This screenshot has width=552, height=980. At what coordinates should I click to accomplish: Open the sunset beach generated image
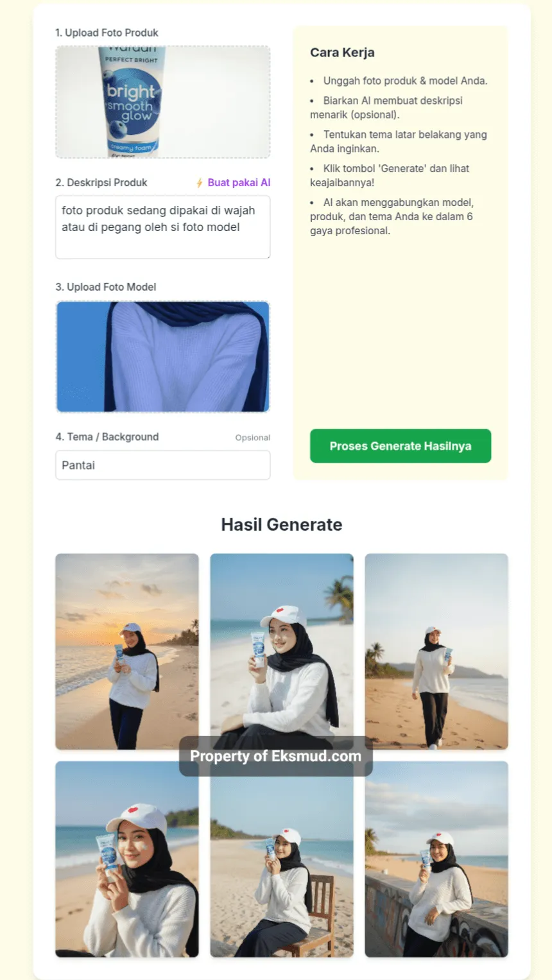click(127, 651)
